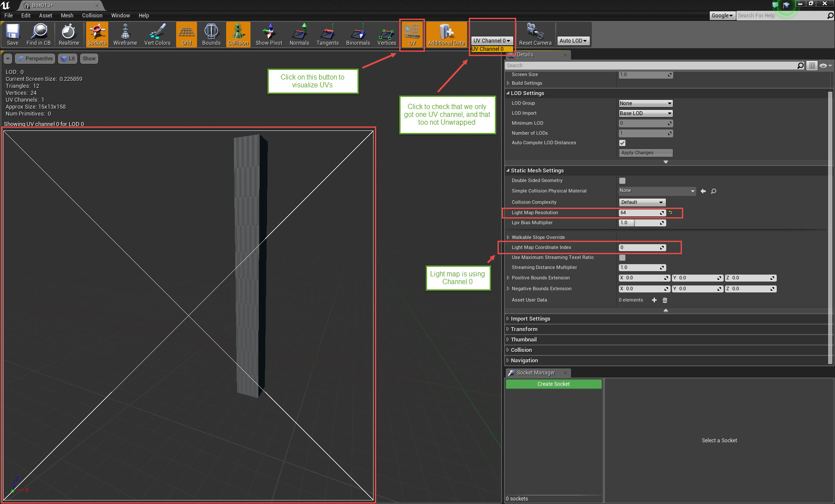Select the Wireframe view mode icon
Image resolution: width=835 pixels, height=504 pixels.
click(125, 34)
